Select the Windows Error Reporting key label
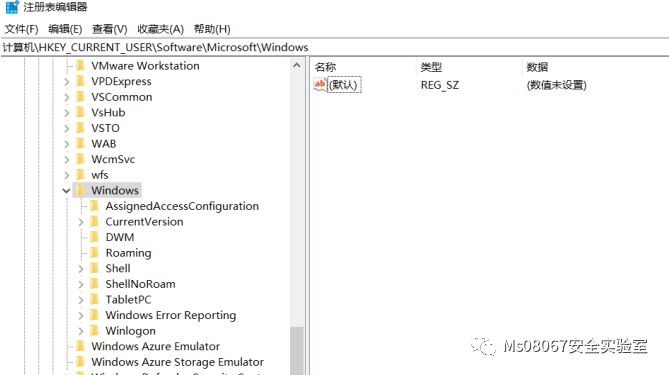This screenshot has height=375, width=669. pyautogui.click(x=171, y=315)
